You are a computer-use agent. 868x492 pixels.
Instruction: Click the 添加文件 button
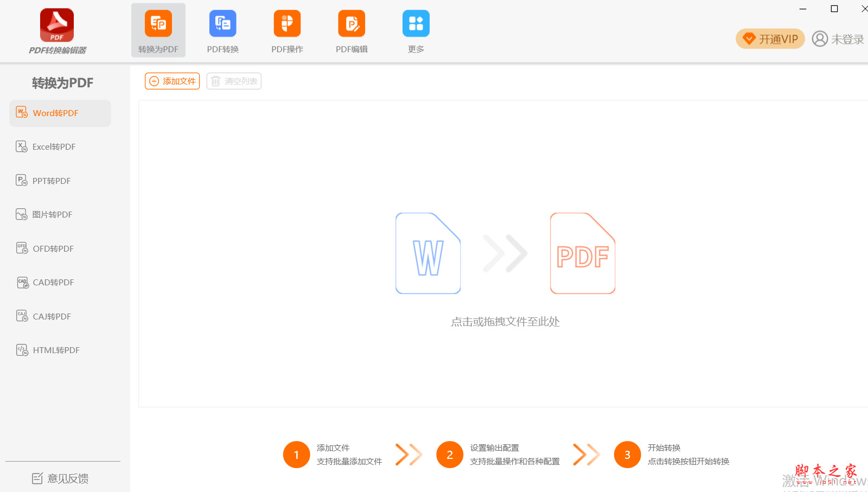(173, 81)
